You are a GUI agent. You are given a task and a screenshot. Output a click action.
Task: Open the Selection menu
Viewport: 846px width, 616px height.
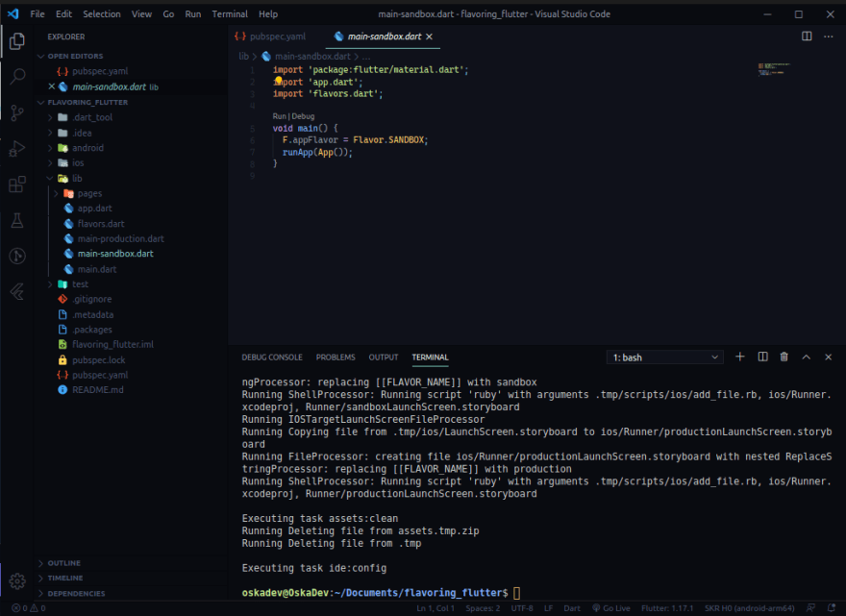[x=102, y=14]
